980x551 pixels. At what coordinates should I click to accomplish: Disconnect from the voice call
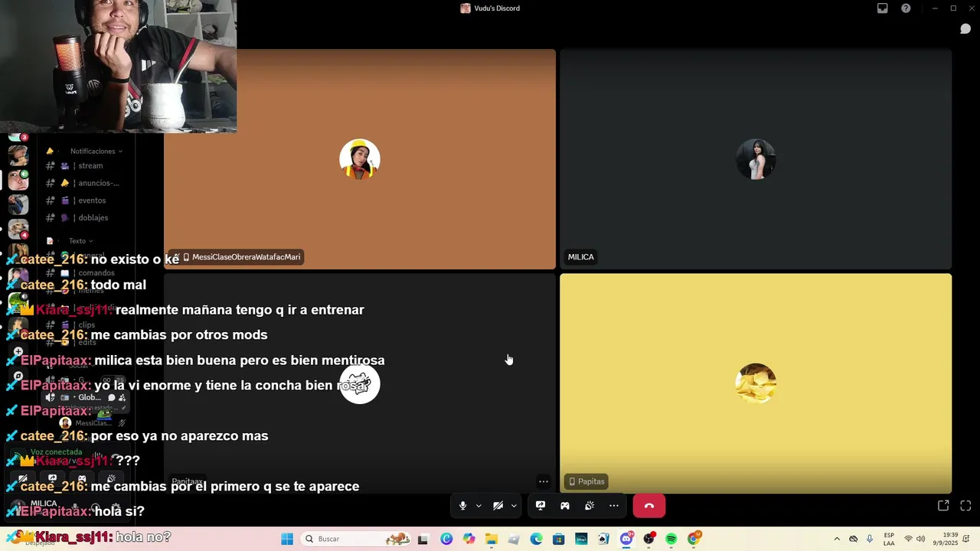click(649, 506)
